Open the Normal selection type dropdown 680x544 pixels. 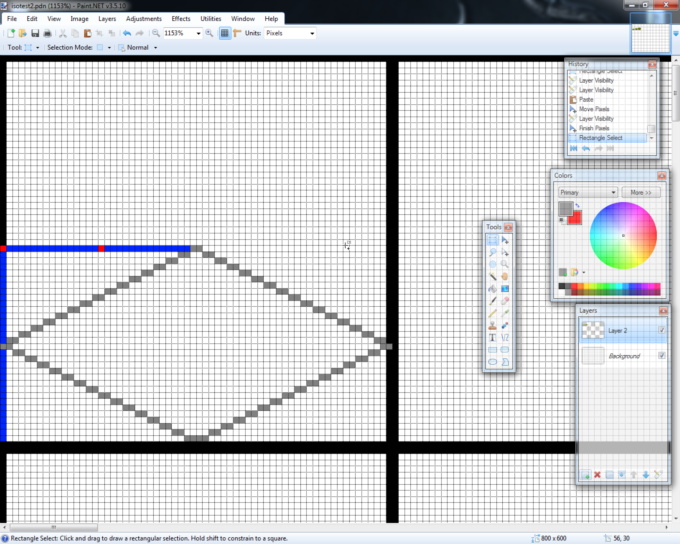(x=155, y=48)
